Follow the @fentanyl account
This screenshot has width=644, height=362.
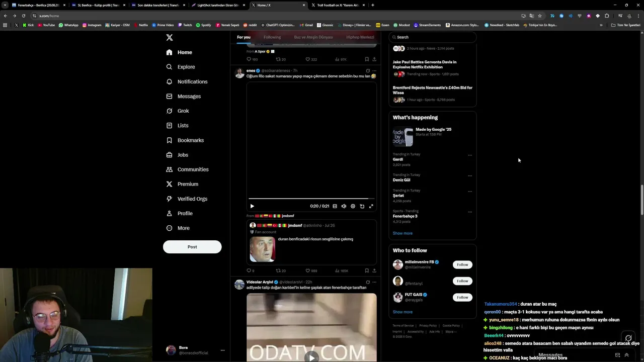point(462,281)
